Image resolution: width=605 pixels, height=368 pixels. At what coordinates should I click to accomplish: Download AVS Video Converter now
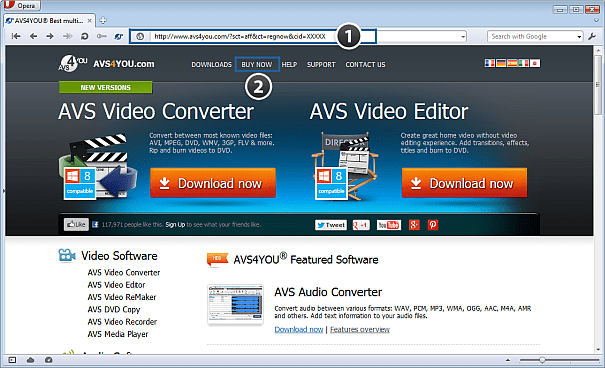point(213,183)
